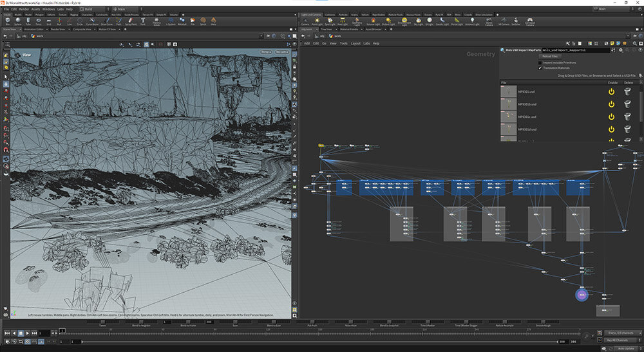Screen dimensions: 644x352
Task: Click the Point Light shelf tool
Action: click(317, 21)
